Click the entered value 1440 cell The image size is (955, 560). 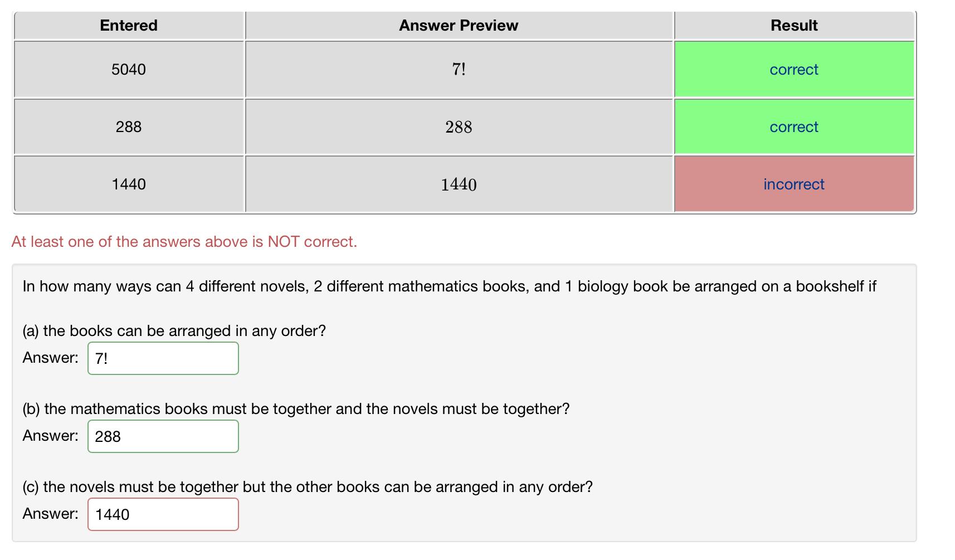point(128,184)
